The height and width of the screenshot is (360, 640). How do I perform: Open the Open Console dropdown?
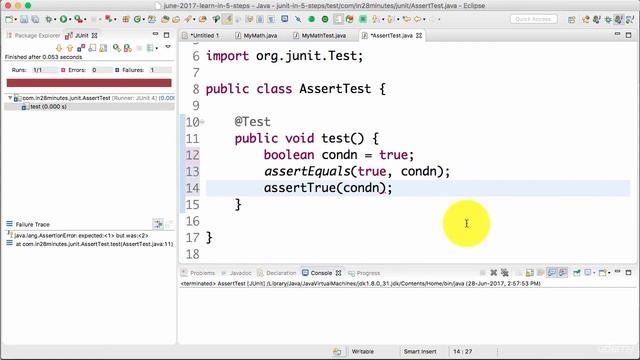(x=609, y=273)
